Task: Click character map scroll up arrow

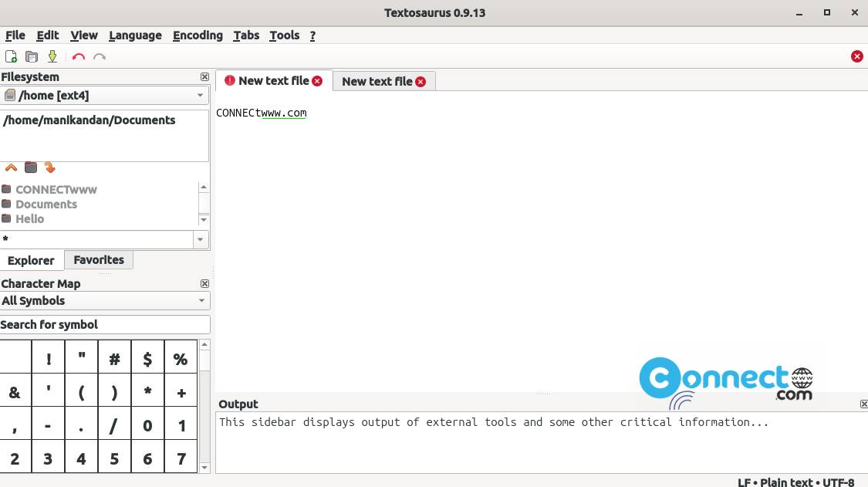Action: (204, 345)
